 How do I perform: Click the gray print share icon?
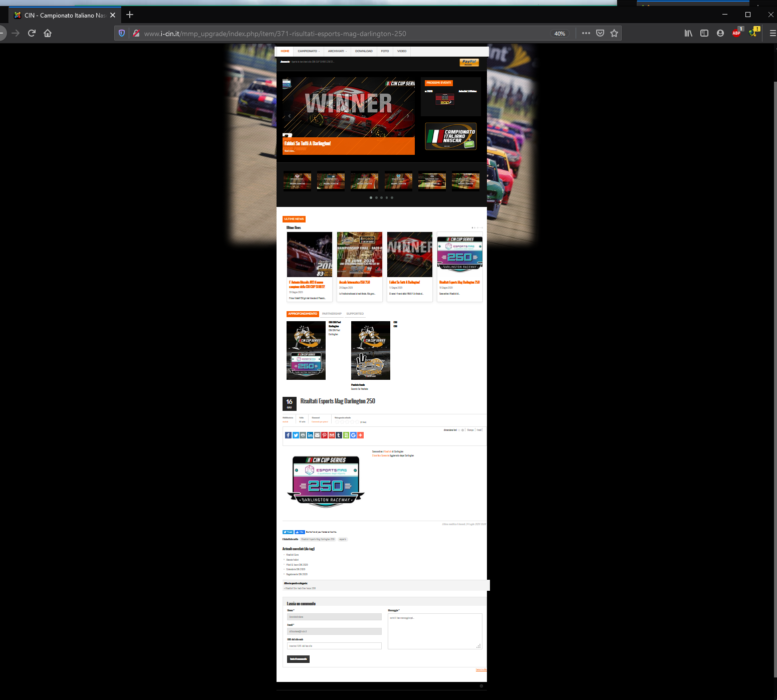[303, 435]
